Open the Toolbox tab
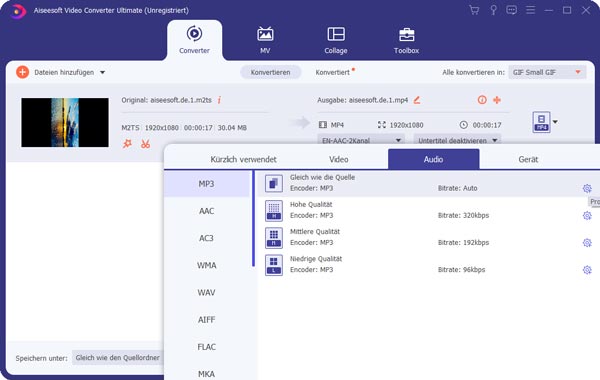 click(x=406, y=41)
